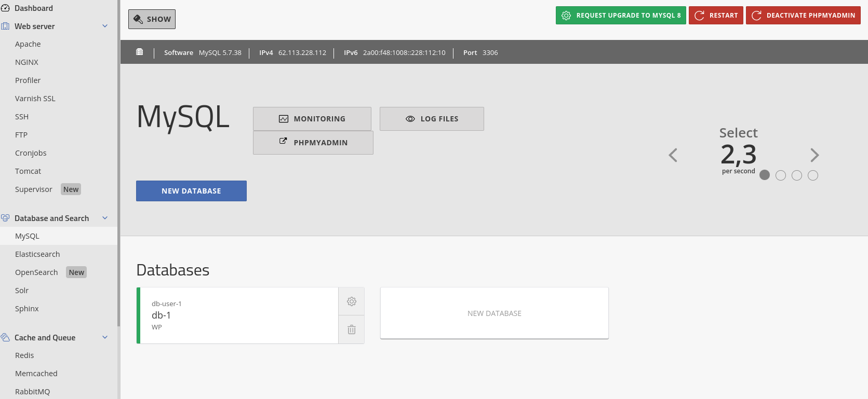Delete db-1 using the trash icon

coord(352,329)
